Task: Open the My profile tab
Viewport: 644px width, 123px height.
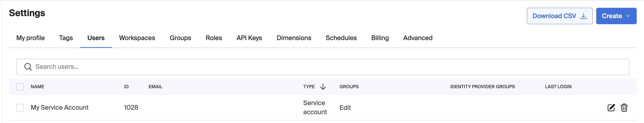Action: click(x=30, y=38)
